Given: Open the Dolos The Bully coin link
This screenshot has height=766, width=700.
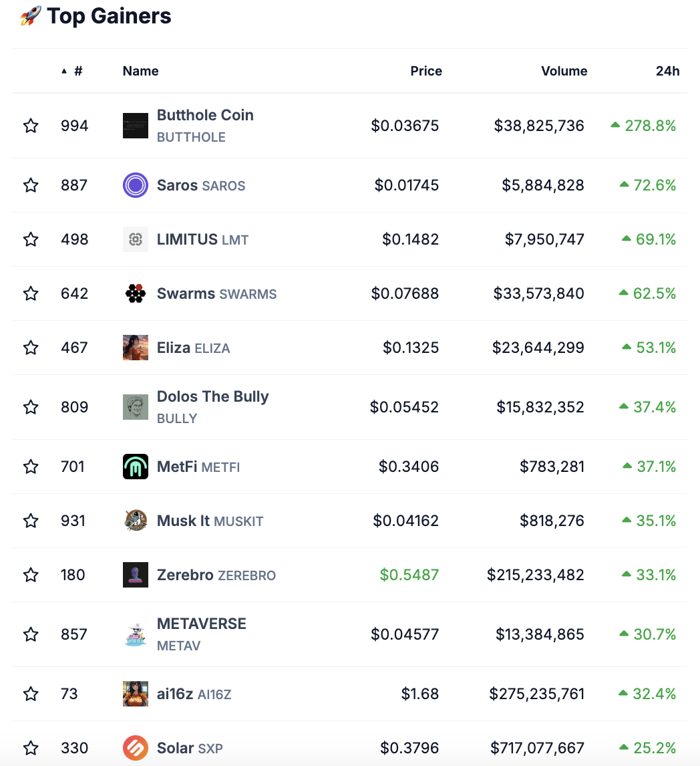Looking at the screenshot, I should [x=212, y=396].
